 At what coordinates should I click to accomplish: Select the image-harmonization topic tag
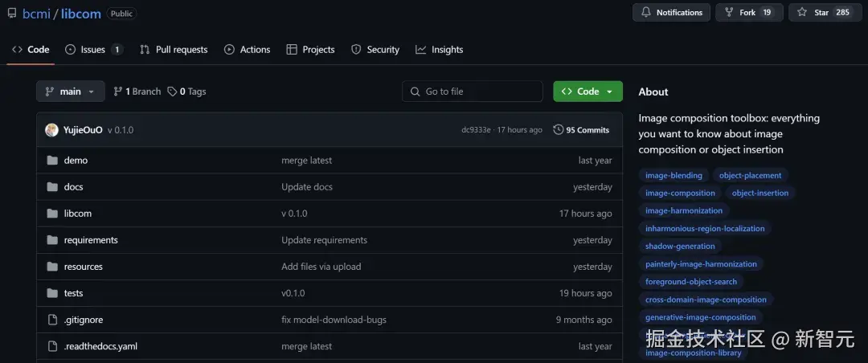[684, 210]
